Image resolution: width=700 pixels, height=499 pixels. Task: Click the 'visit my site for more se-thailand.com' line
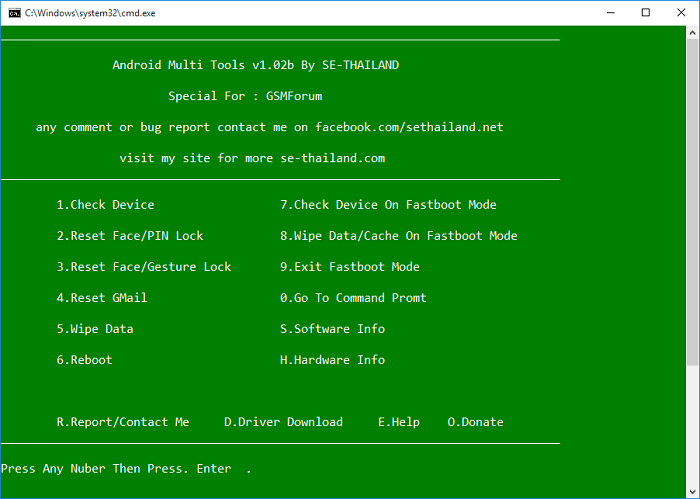click(x=252, y=158)
